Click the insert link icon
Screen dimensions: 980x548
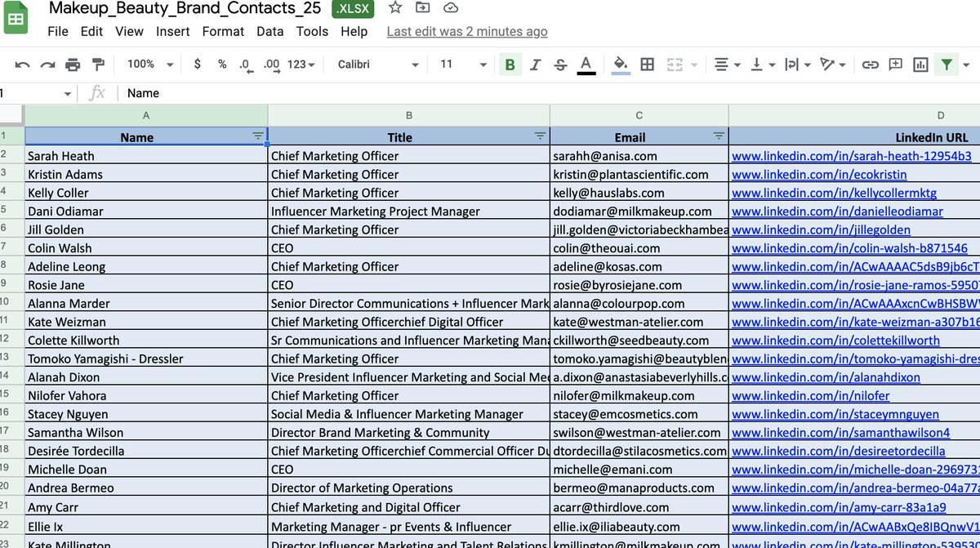(871, 65)
